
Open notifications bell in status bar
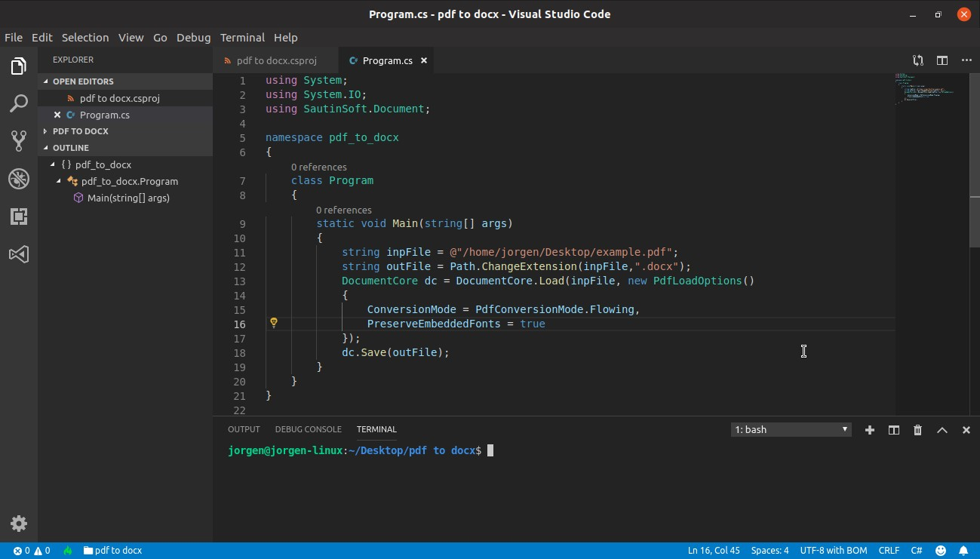click(963, 551)
